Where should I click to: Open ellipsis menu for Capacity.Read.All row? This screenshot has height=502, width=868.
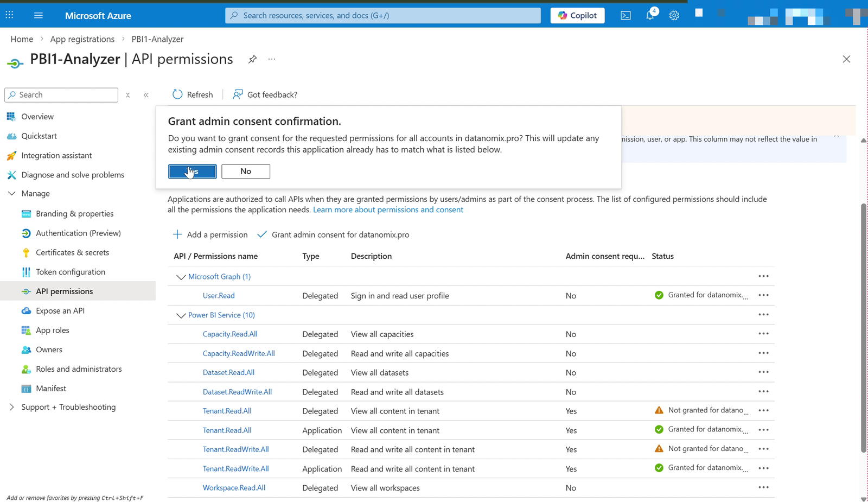pos(763,334)
